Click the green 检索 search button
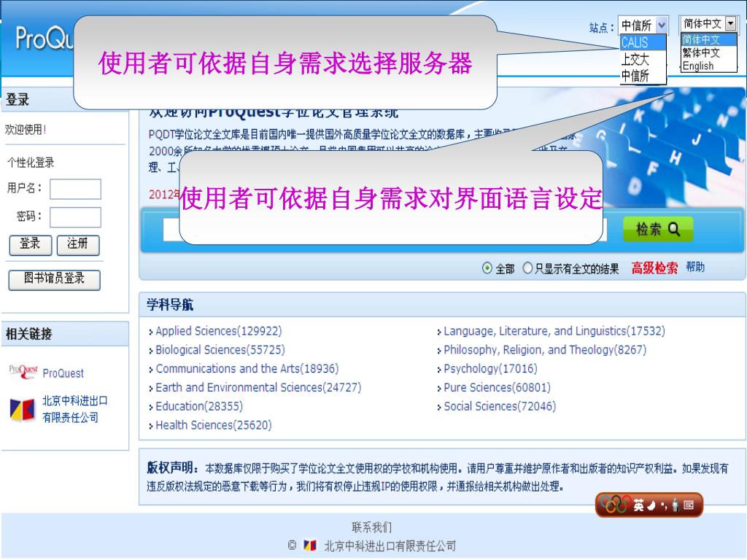Viewport: 747px width, 560px height. click(657, 230)
